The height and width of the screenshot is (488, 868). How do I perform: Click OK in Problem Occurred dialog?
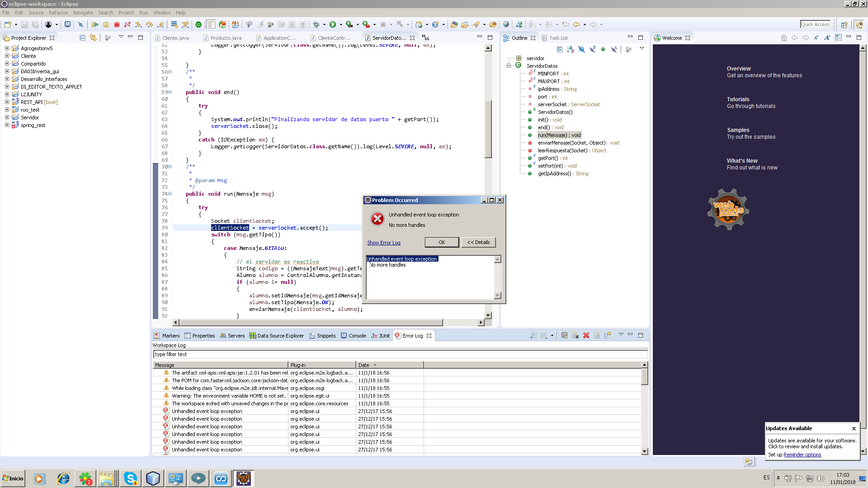pos(442,242)
